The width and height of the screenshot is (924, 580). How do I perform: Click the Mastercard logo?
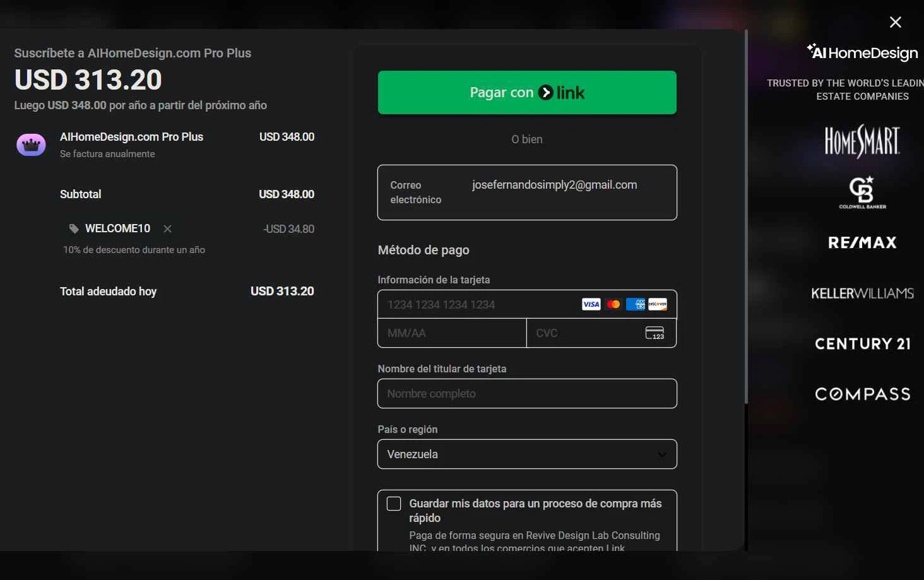click(613, 304)
